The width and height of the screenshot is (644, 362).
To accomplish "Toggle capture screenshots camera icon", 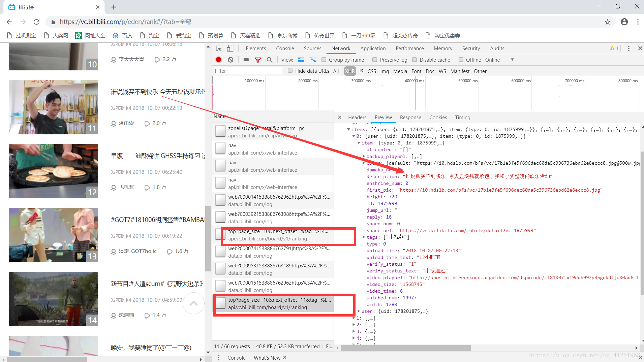I will pyautogui.click(x=246, y=60).
